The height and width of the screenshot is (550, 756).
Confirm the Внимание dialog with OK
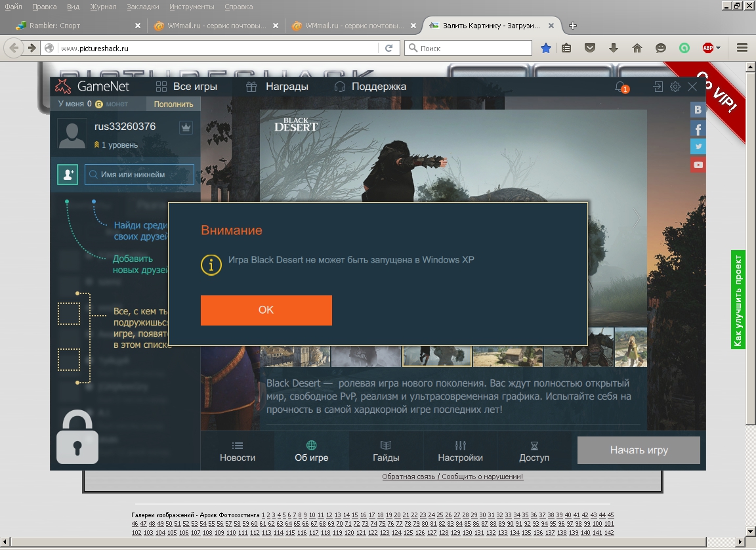266,310
